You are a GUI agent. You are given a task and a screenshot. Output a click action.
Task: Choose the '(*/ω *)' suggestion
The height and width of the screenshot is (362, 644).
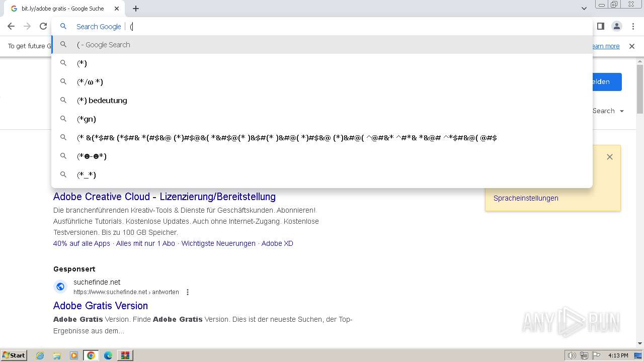point(322,82)
